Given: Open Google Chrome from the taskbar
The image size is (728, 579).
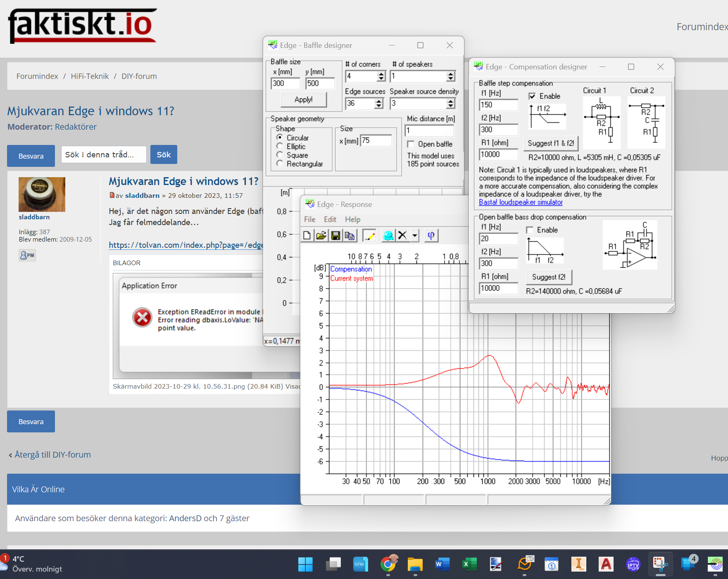Looking at the screenshot, I should pos(388,564).
